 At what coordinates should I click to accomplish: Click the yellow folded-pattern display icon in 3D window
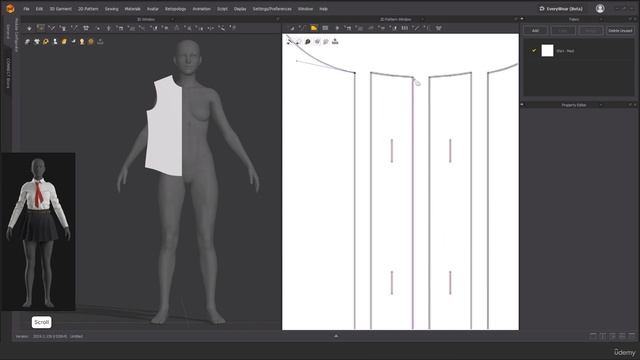pos(64,42)
